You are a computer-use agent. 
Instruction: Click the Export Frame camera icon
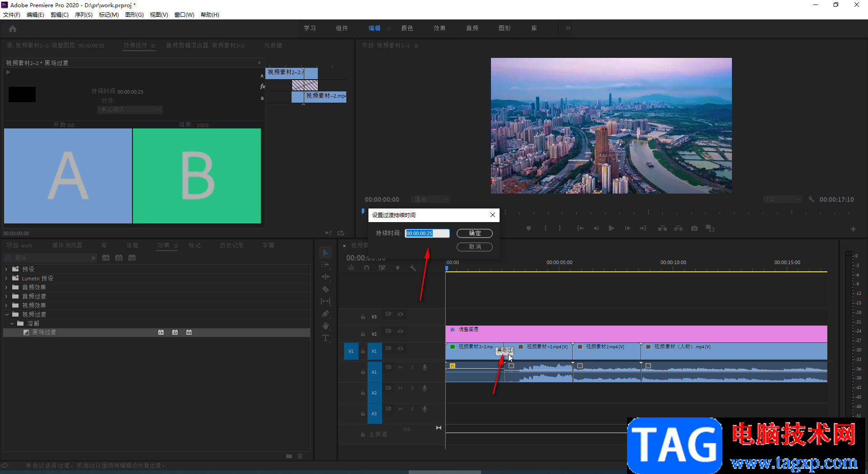click(x=694, y=228)
